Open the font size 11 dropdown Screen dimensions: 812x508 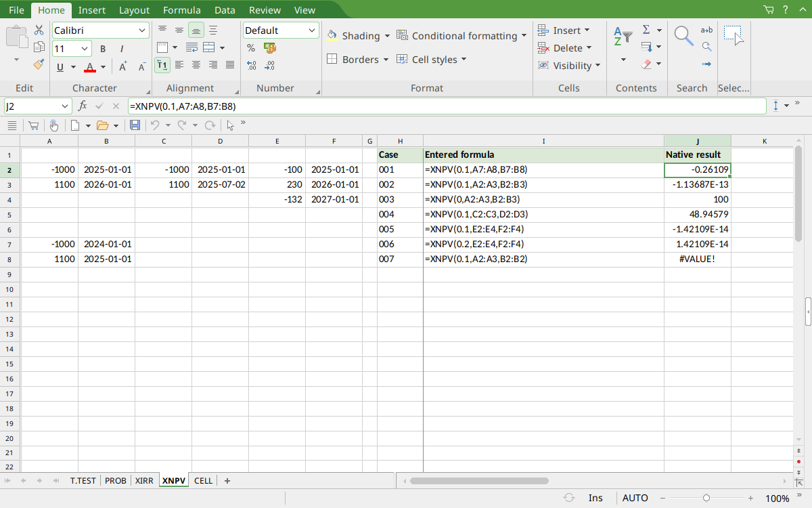[x=85, y=49]
